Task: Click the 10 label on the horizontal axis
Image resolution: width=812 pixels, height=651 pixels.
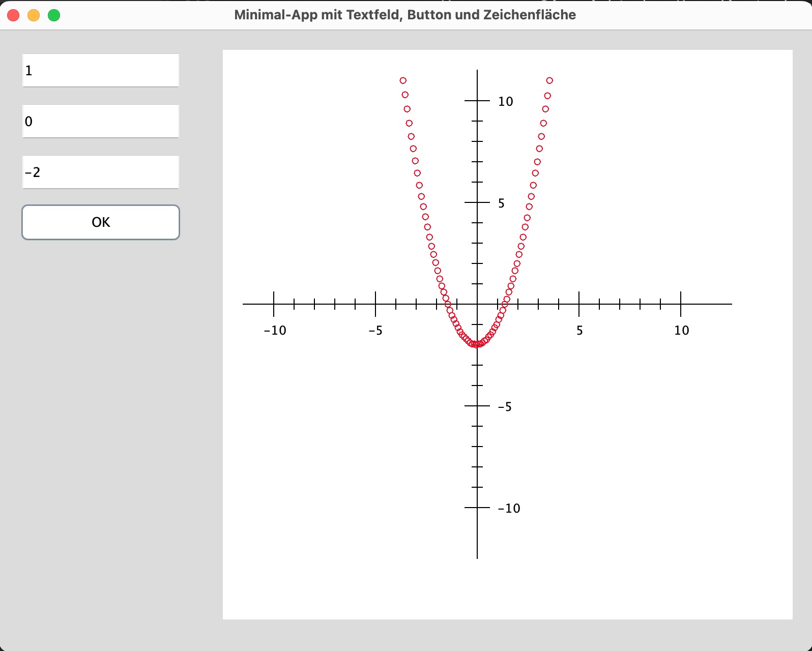Action: [x=681, y=331]
